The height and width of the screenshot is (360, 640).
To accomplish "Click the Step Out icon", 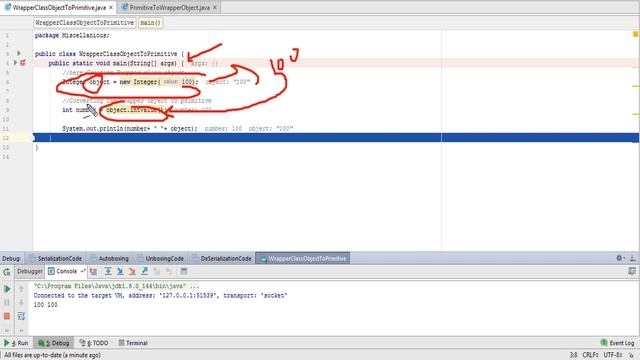I will [144, 271].
